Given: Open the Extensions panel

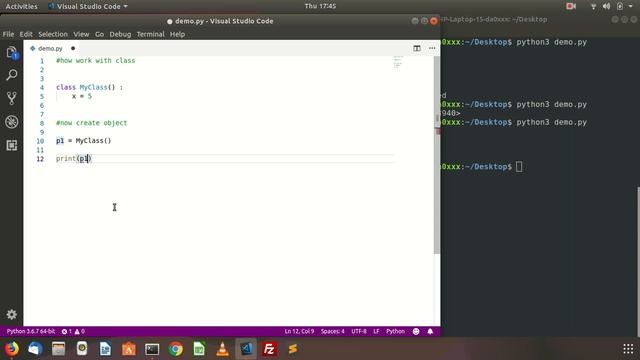Looking at the screenshot, I should [11, 145].
